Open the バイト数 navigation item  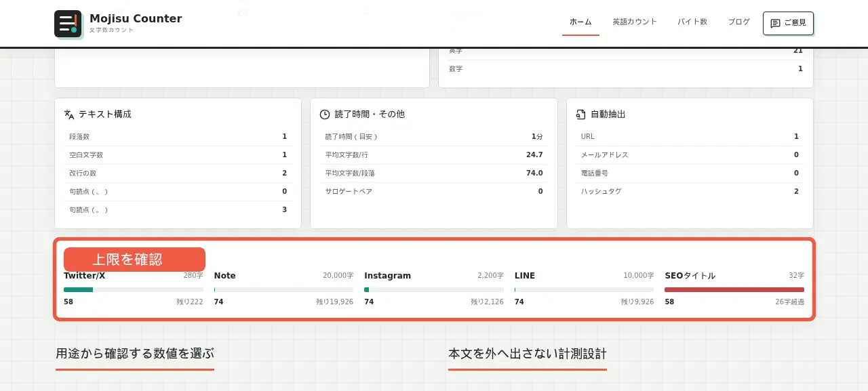click(x=692, y=22)
